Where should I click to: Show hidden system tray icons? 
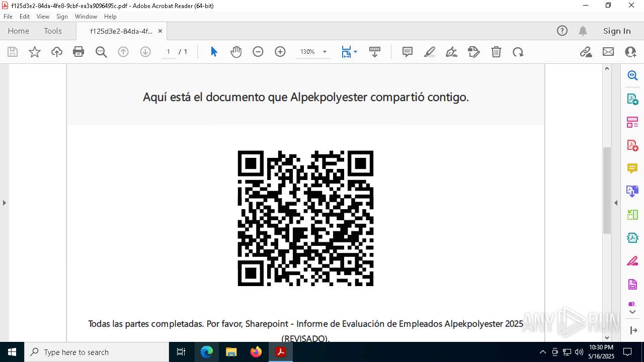tap(542, 352)
